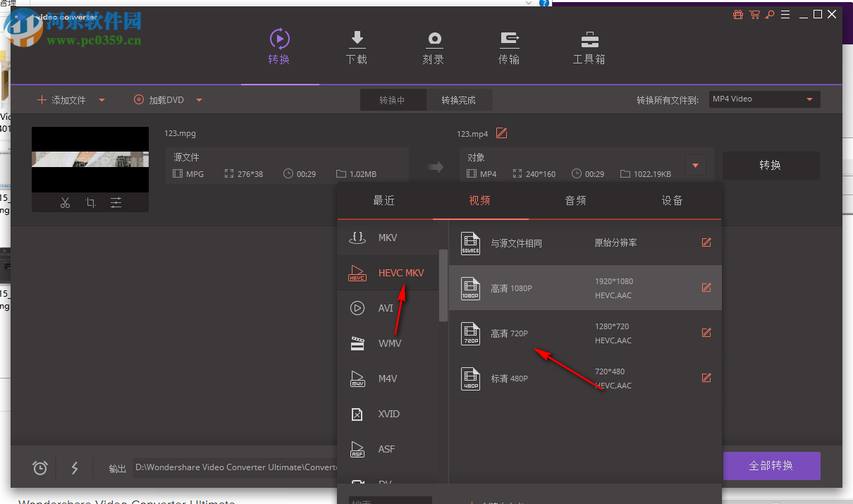The image size is (853, 504).
Task: Select the AVI format
Action: 388,308
